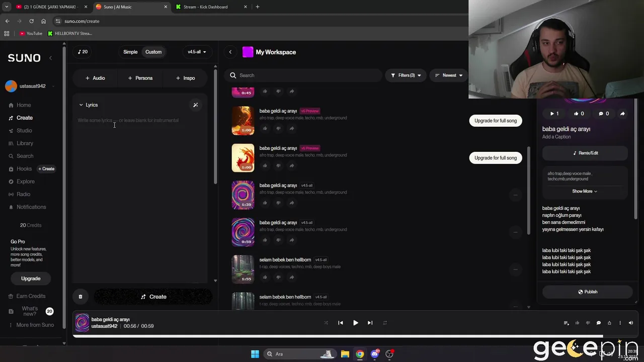
Task: Open the Filters (3) dropdown
Action: [406, 75]
